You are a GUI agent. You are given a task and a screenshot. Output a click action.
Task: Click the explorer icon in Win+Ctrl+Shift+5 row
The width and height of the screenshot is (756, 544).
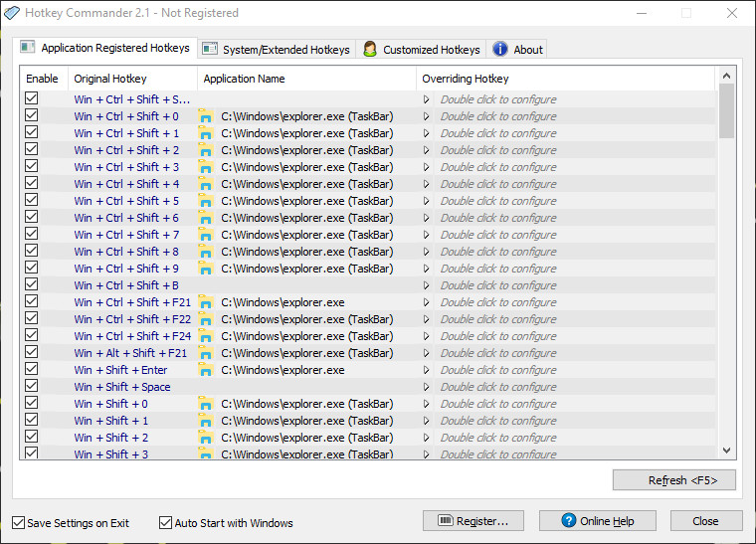pos(205,201)
